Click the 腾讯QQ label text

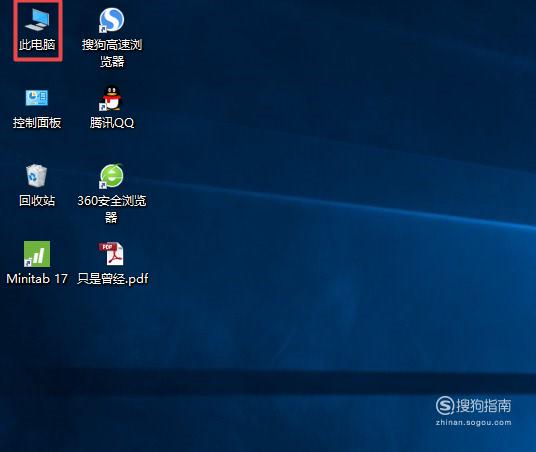coord(112,123)
